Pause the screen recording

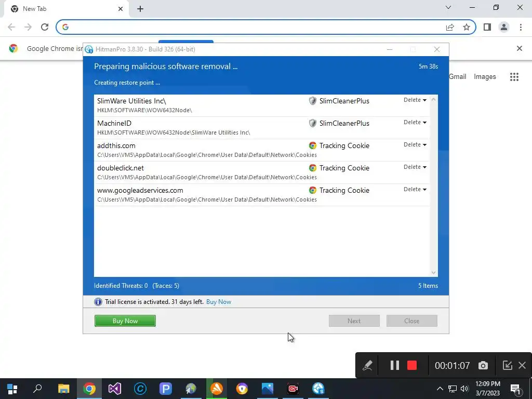tap(395, 365)
